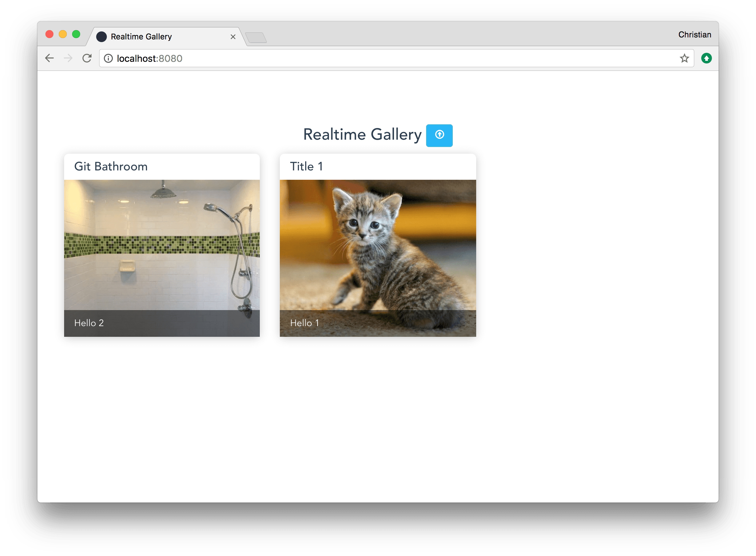Click the Christian account menu item

click(x=694, y=34)
